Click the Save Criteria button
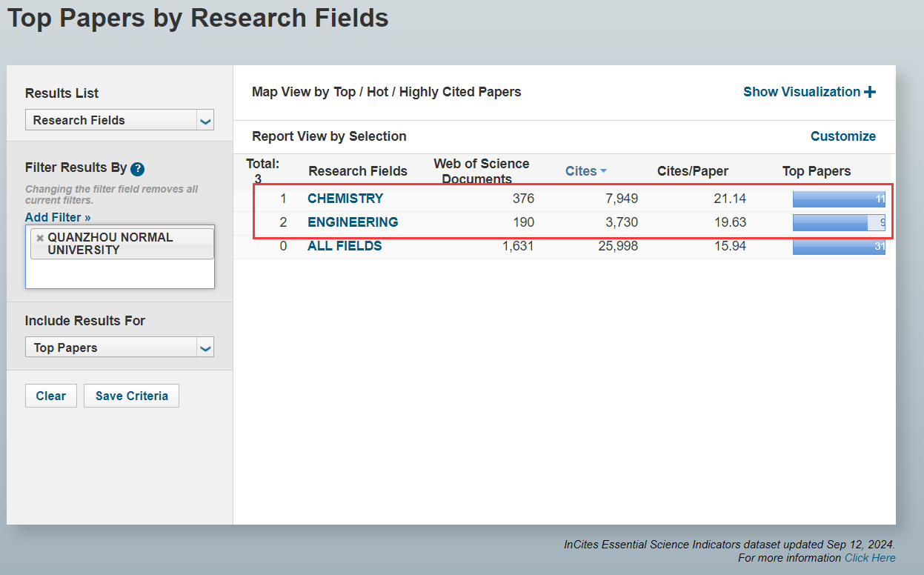The height and width of the screenshot is (575, 924). (x=131, y=396)
